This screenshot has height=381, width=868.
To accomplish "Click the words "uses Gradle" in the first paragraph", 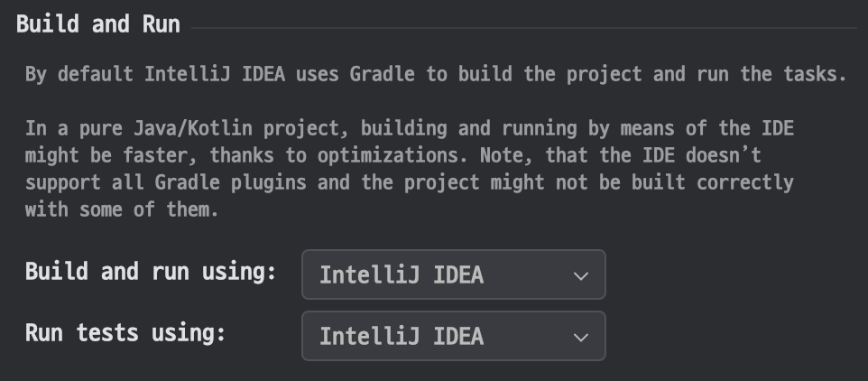I will tap(357, 74).
